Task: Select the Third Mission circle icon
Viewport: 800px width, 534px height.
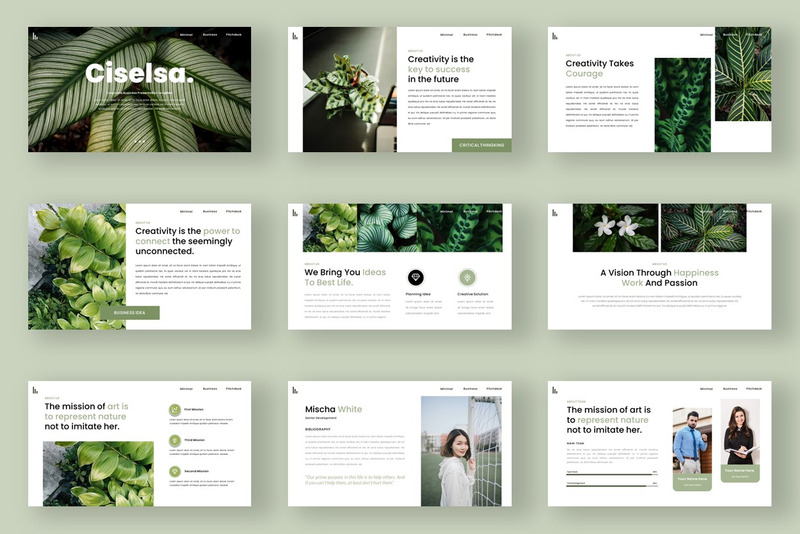Action: pos(175,440)
